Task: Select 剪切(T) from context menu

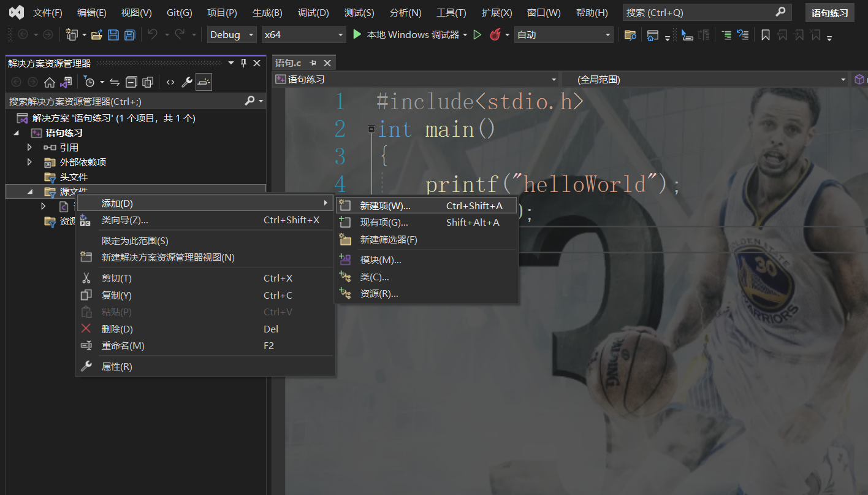Action: (205, 278)
